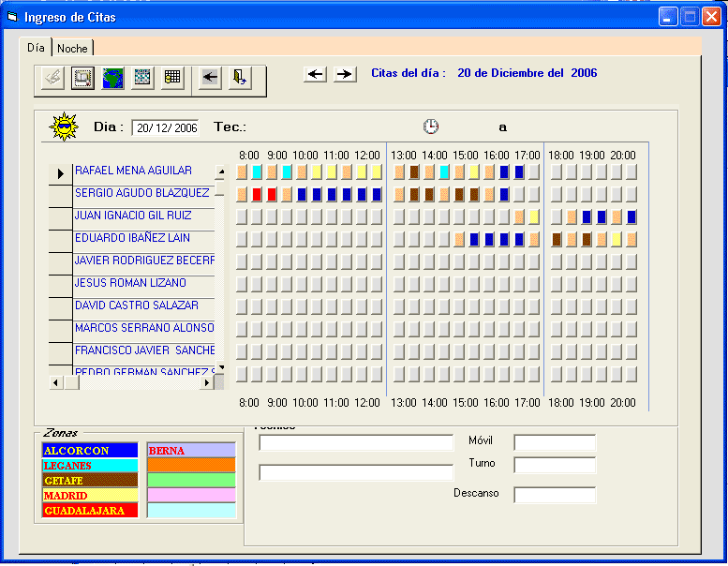This screenshot has width=728, height=566.
Task: Toggle Rafael Mena Aguilar's 8:00 slot
Action: point(242,171)
